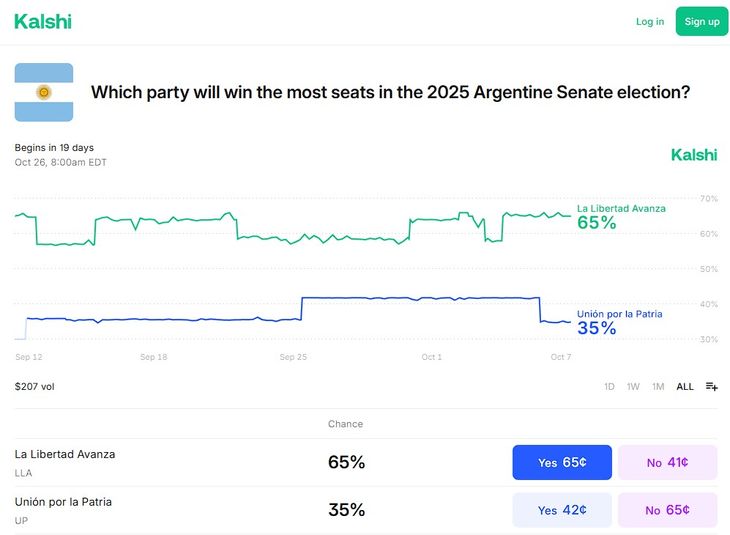
Task: Open La Libertad Avanza market row
Action: pyautogui.click(x=65, y=454)
